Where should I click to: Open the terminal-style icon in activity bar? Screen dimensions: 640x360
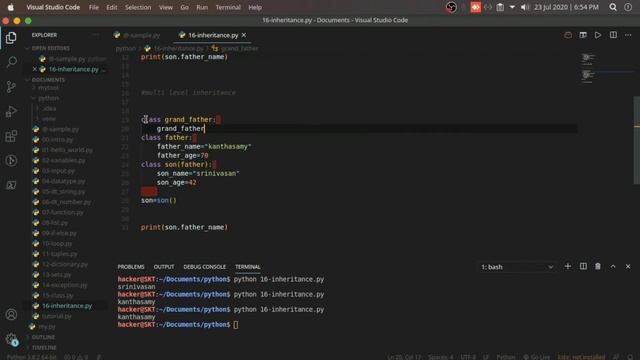coord(11,185)
